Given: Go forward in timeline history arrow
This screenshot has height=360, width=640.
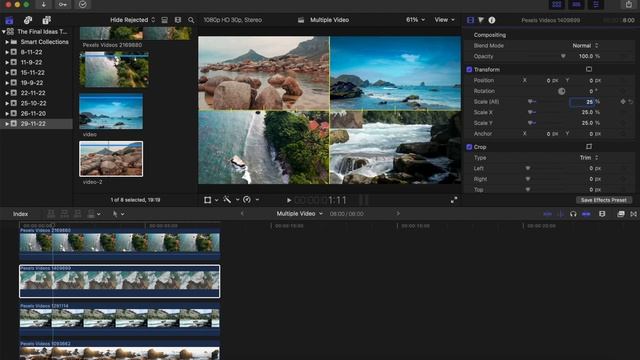Looking at the screenshot, I should point(398,213).
